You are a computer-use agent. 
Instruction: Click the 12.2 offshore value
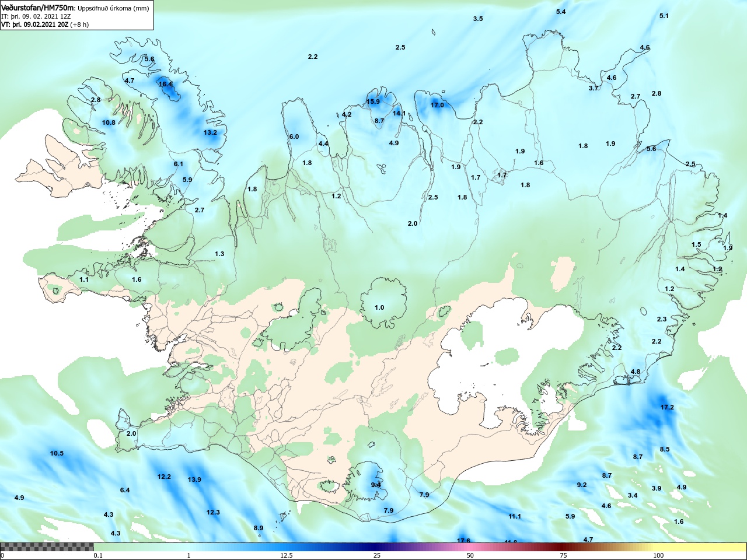click(165, 477)
